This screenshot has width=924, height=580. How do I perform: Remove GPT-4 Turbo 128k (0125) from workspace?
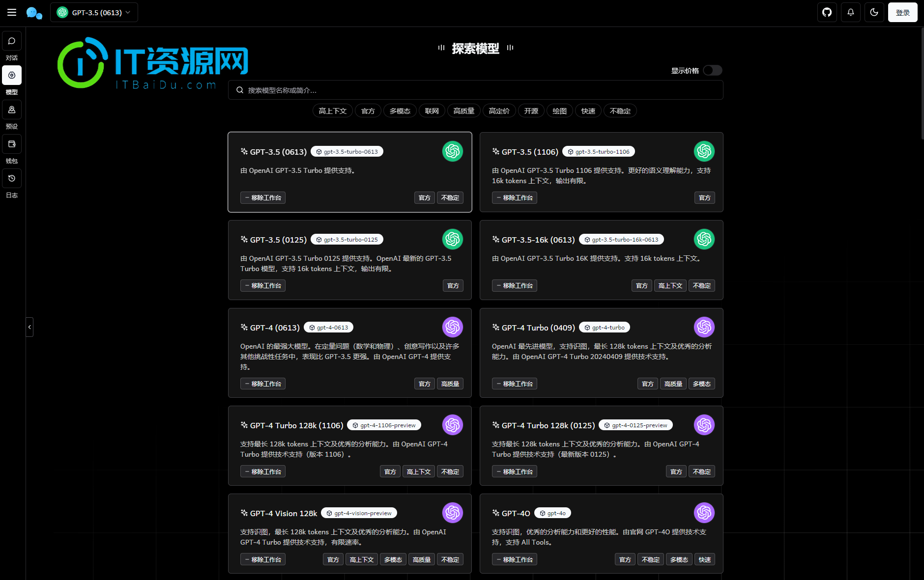(515, 472)
